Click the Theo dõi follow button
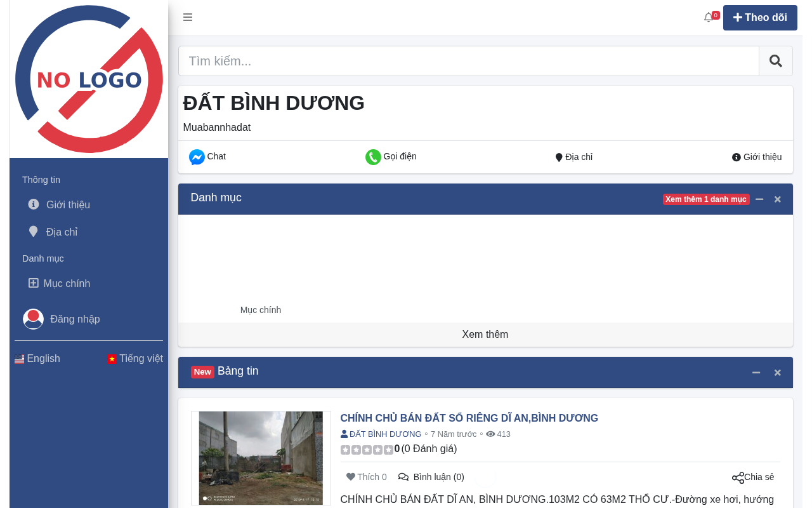The height and width of the screenshot is (508, 812). coord(760,18)
